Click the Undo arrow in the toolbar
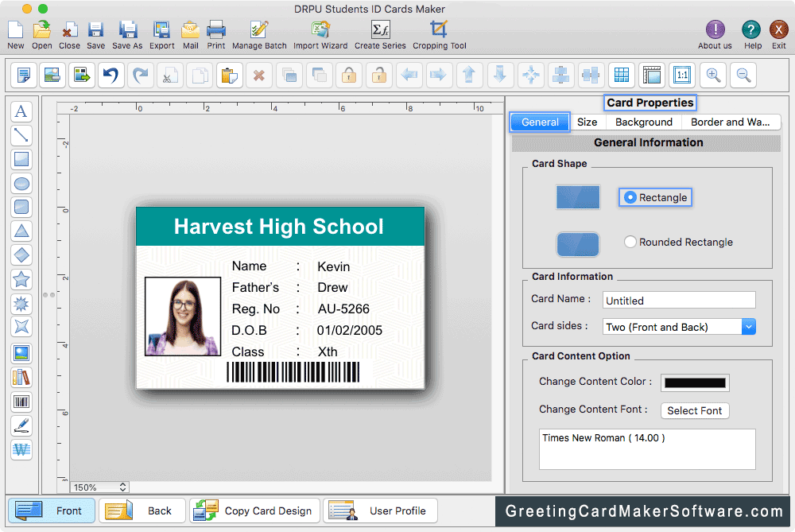The width and height of the screenshot is (795, 532). click(x=111, y=76)
